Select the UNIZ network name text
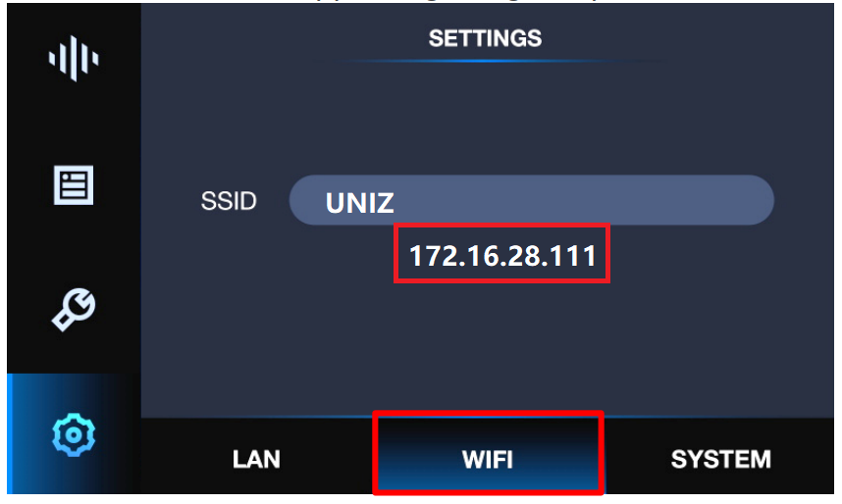842x504 pixels. pos(360,203)
